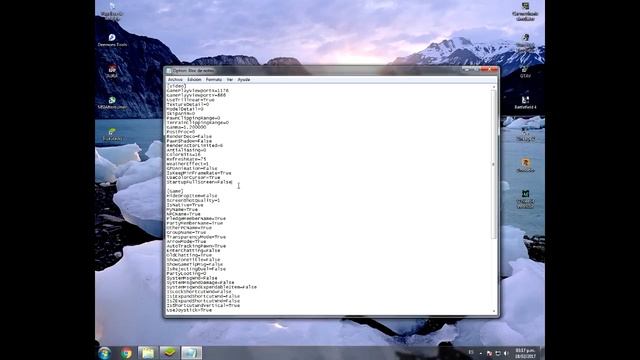
Task: Click the ArrowMode=True line
Action: [x=187, y=241]
